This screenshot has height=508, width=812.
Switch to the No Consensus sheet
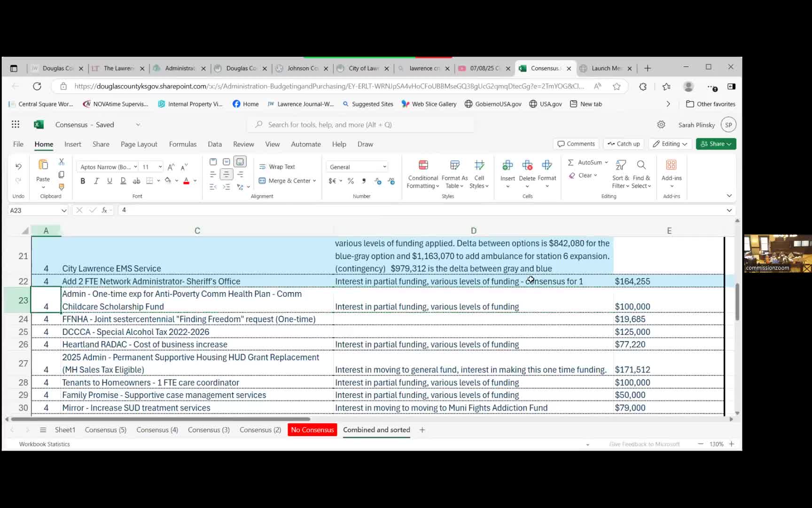[312, 430]
